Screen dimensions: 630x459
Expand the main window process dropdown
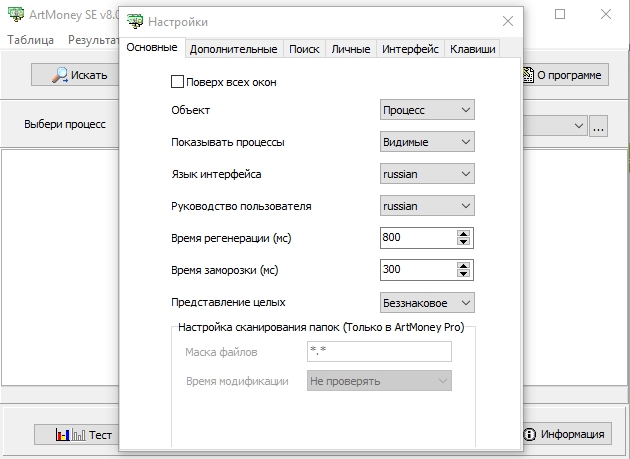579,126
